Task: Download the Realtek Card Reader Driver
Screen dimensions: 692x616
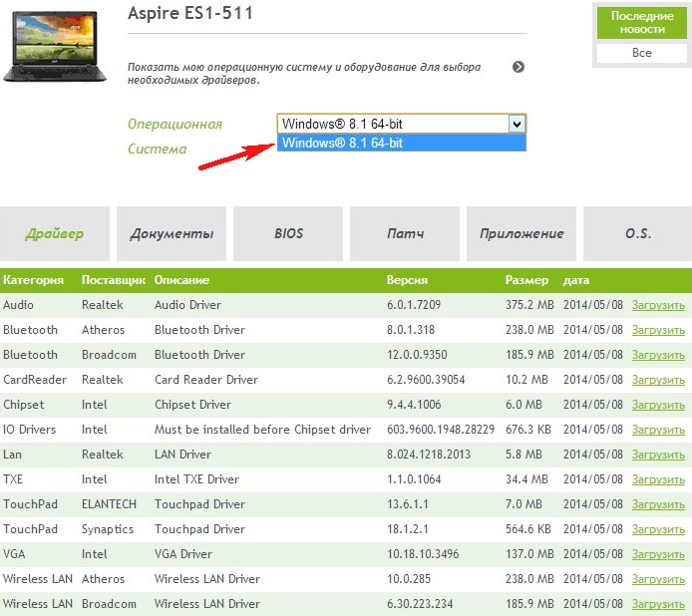Action: pos(658,380)
